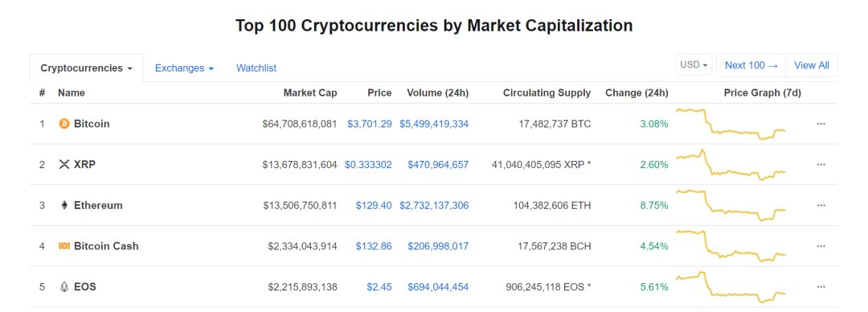Click the XRP logo icon
This screenshot has width=868, height=312.
coord(64,165)
